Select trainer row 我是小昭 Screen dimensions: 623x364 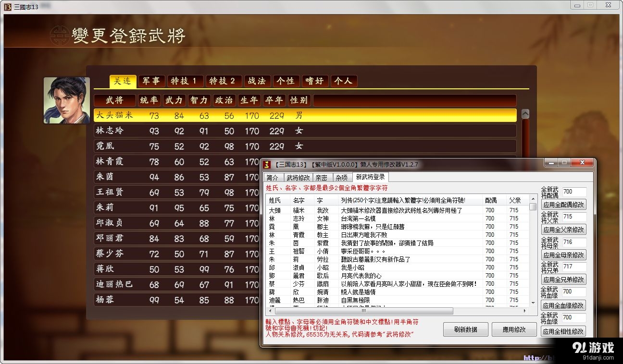click(398, 267)
